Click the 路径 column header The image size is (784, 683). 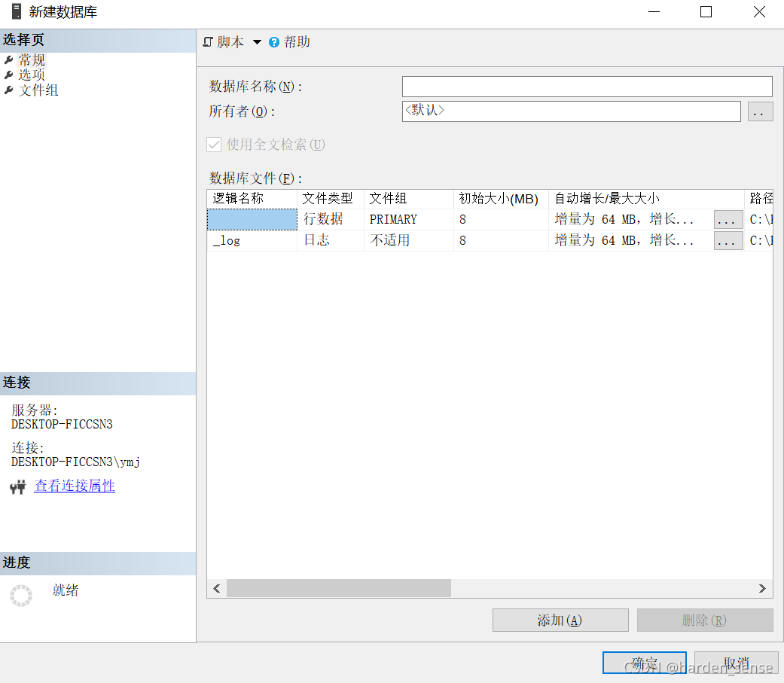(759, 199)
